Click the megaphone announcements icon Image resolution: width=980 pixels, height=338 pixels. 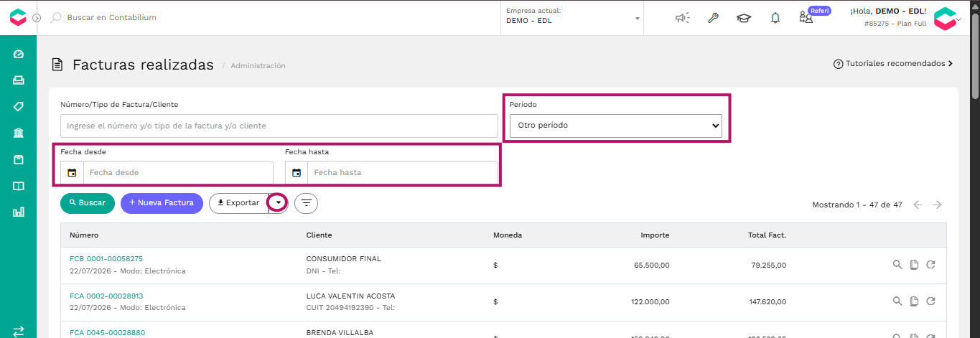click(682, 18)
